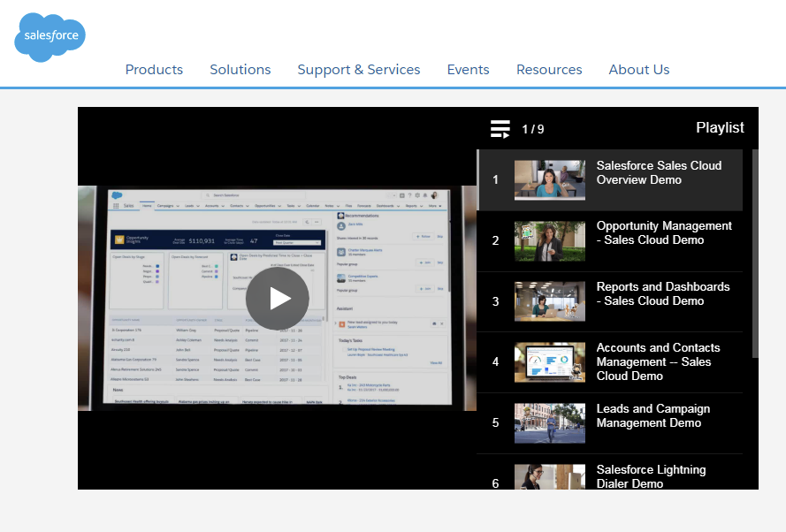Screen dimensions: 786x532
Task: Pick Accounts and Contacts Management thumbnail
Action: pos(549,362)
